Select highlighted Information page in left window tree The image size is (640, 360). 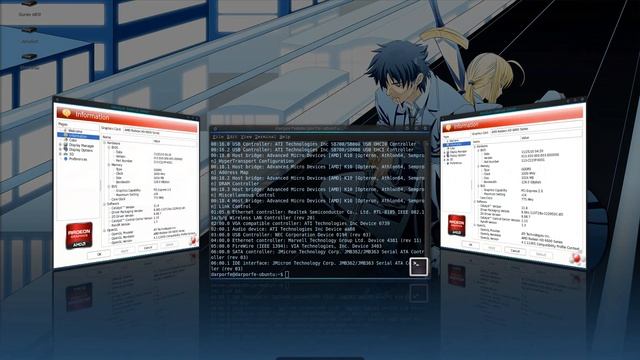point(78,136)
